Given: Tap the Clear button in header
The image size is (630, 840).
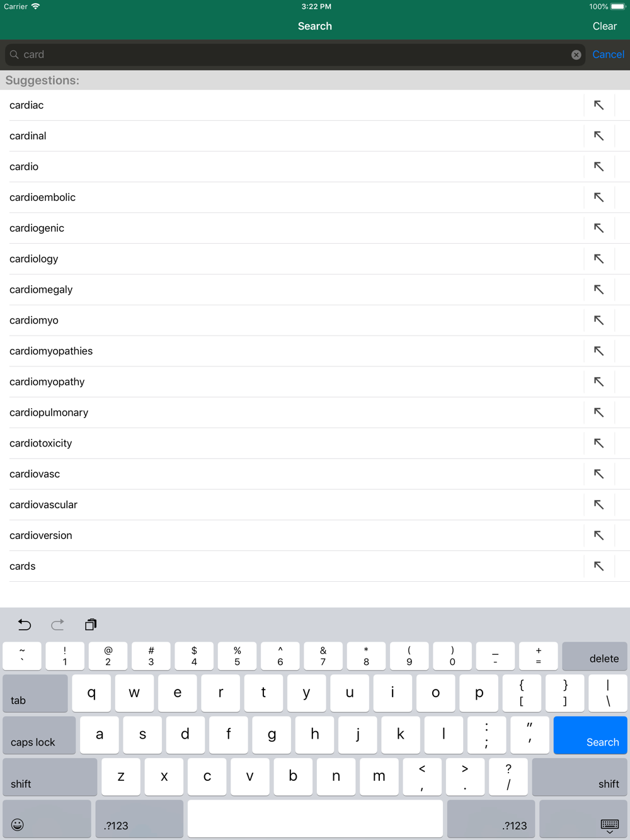Looking at the screenshot, I should click(604, 26).
